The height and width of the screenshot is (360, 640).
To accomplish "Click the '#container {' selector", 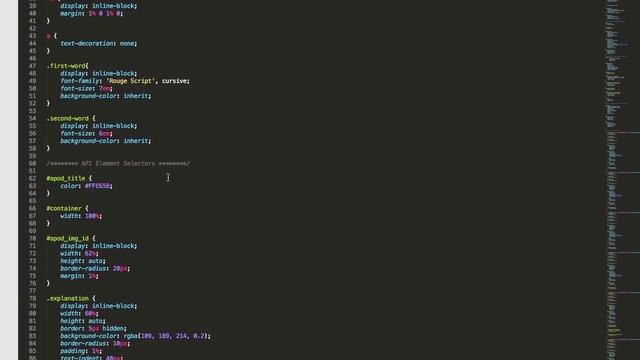I will point(67,208).
